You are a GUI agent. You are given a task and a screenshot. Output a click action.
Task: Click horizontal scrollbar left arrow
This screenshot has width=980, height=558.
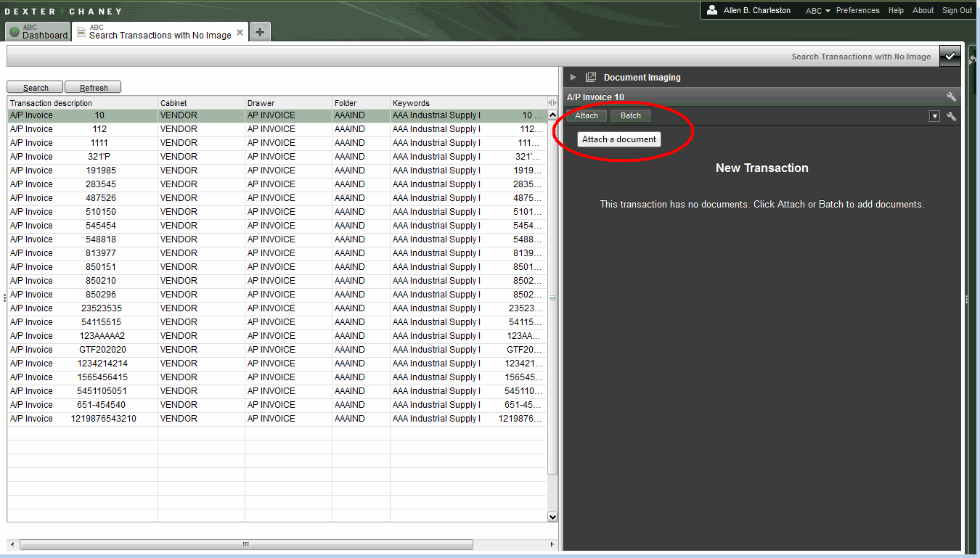(12, 544)
